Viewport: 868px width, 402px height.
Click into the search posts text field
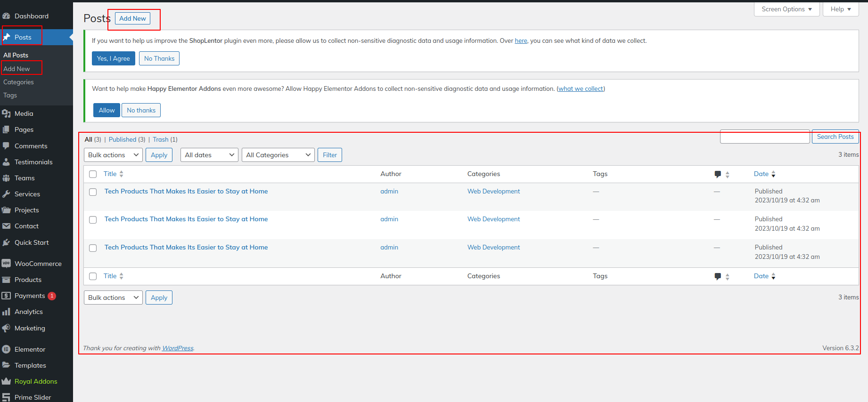click(764, 137)
